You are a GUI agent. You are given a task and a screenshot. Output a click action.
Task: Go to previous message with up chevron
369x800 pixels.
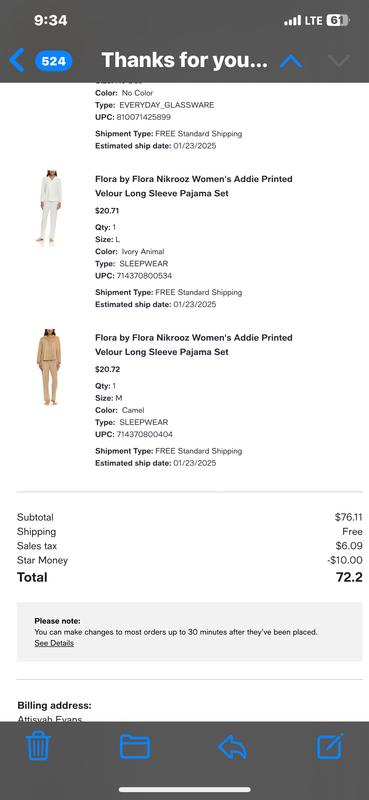291,62
